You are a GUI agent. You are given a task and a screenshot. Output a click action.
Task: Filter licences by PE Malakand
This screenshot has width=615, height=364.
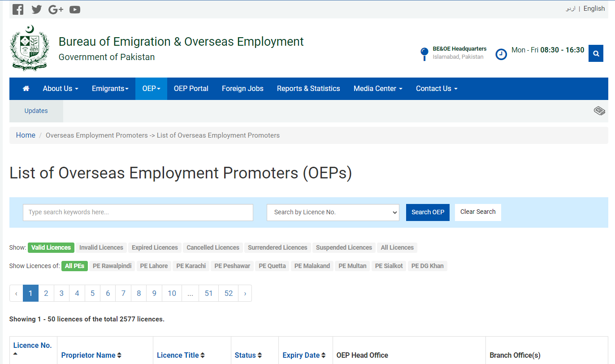click(312, 266)
